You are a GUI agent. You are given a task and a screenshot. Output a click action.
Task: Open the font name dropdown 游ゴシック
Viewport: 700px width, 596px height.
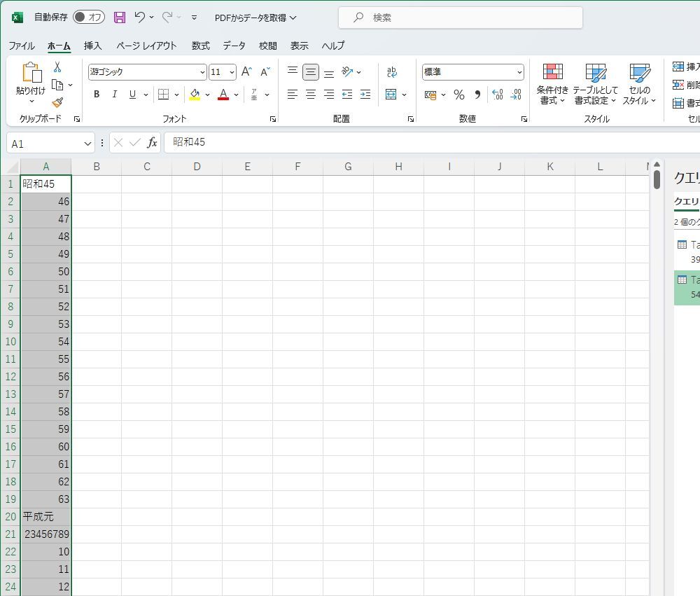click(x=202, y=72)
